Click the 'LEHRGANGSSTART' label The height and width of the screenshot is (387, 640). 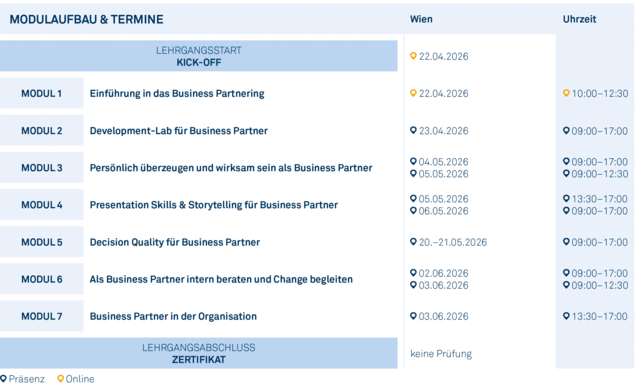[x=199, y=50]
